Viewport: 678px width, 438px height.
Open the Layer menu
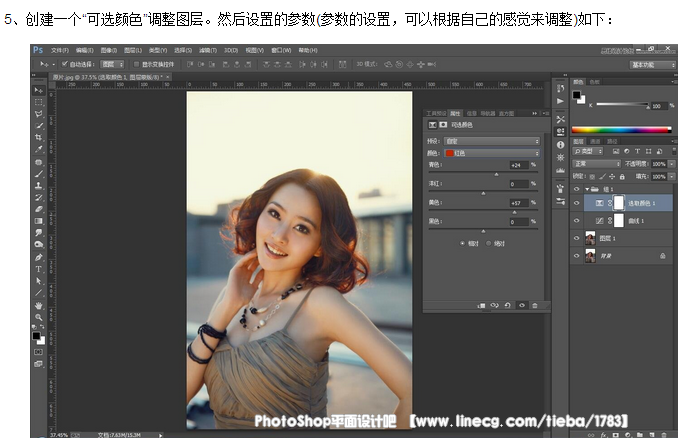point(133,50)
